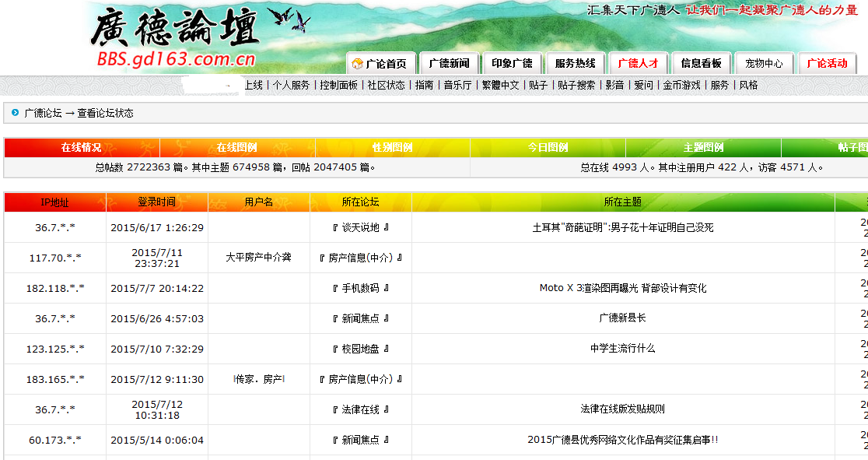Switch to the 印象广德 tab

coord(512,63)
